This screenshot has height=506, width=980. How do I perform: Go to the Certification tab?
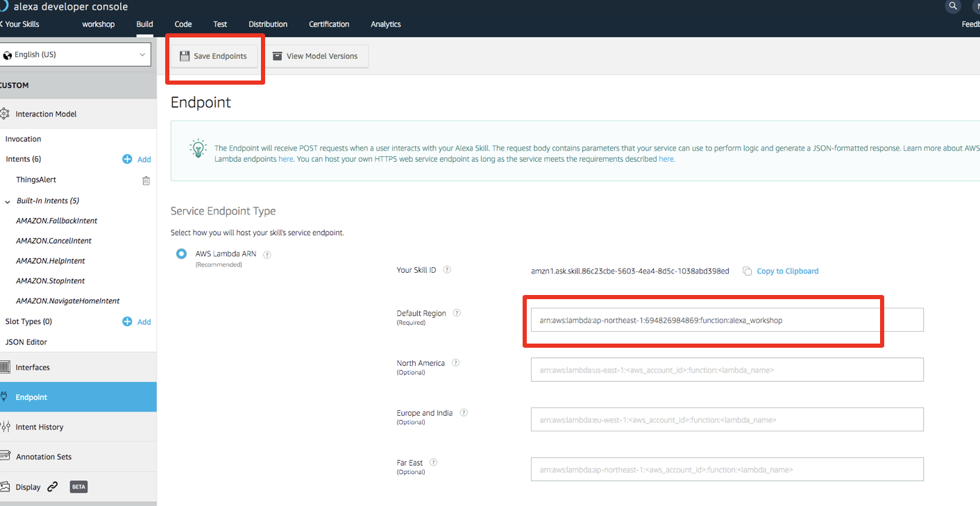pos(329,24)
